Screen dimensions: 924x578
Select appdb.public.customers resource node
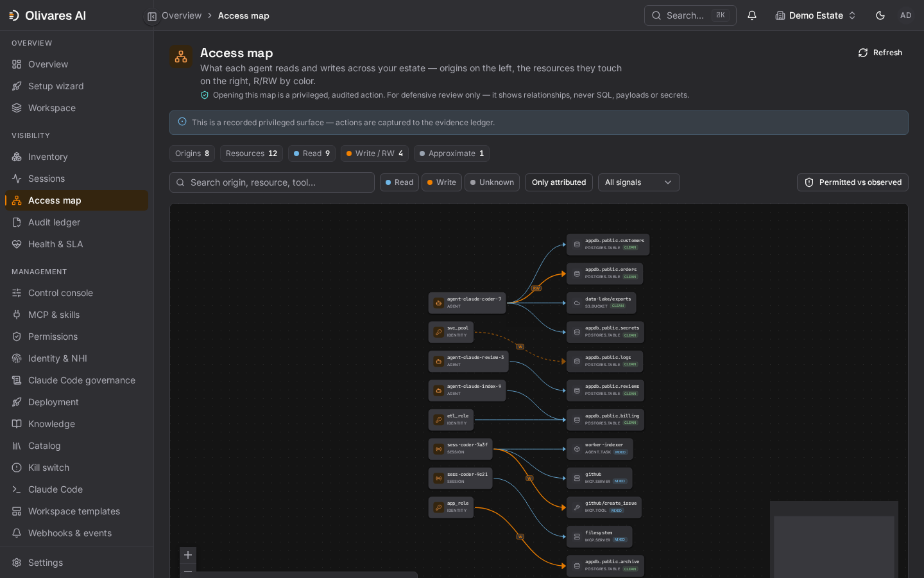click(608, 244)
